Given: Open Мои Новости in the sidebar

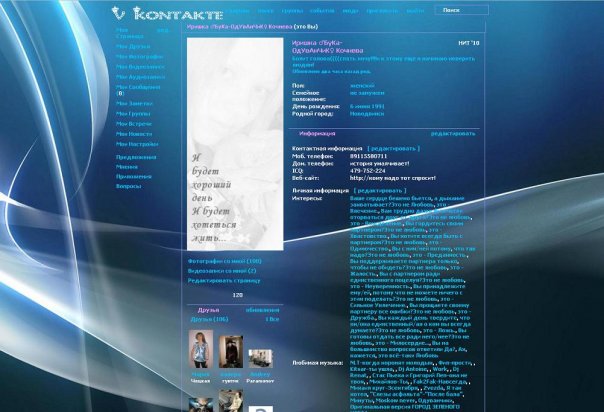Looking at the screenshot, I should tap(134, 134).
